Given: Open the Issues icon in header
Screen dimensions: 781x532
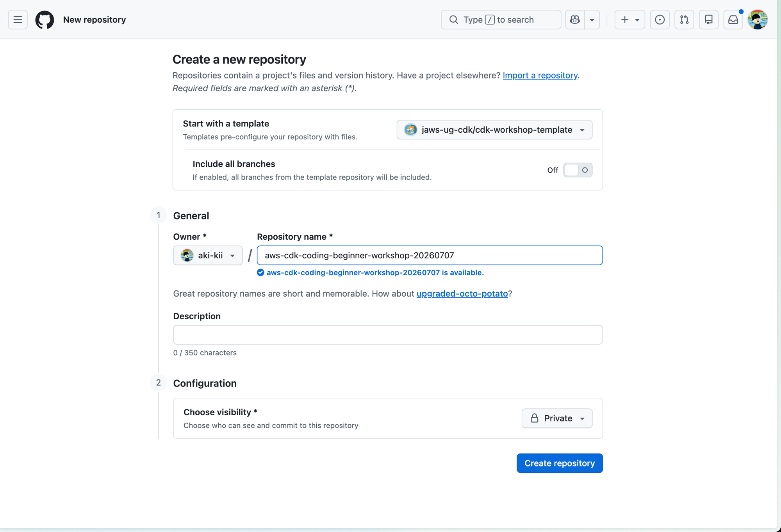Looking at the screenshot, I should 660,20.
